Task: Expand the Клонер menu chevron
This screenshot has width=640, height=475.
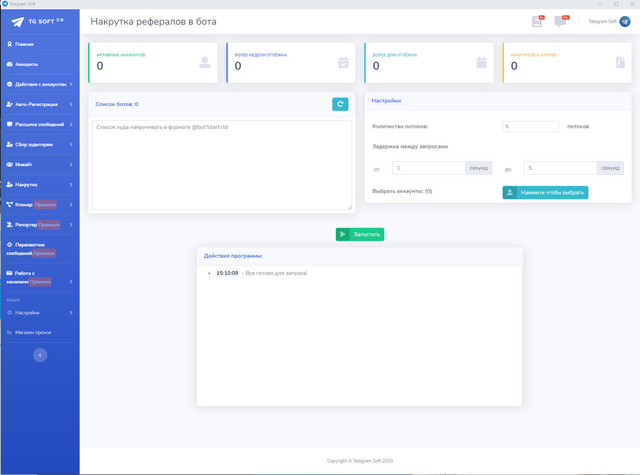Action: pos(71,204)
